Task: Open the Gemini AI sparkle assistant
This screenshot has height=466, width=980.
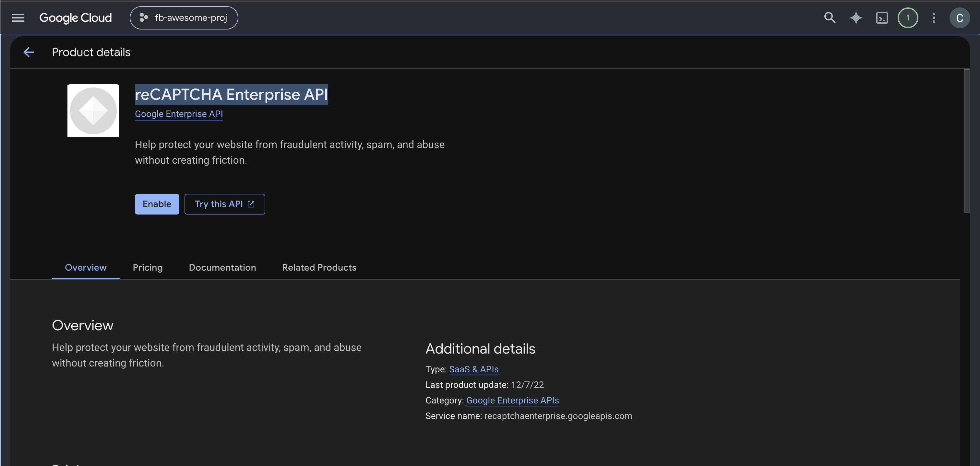Action: [x=855, y=18]
